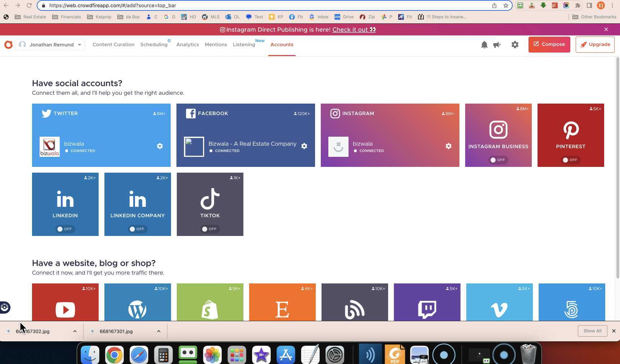The image size is (620, 364).
Task: Open the notifications bell
Action: tap(484, 45)
